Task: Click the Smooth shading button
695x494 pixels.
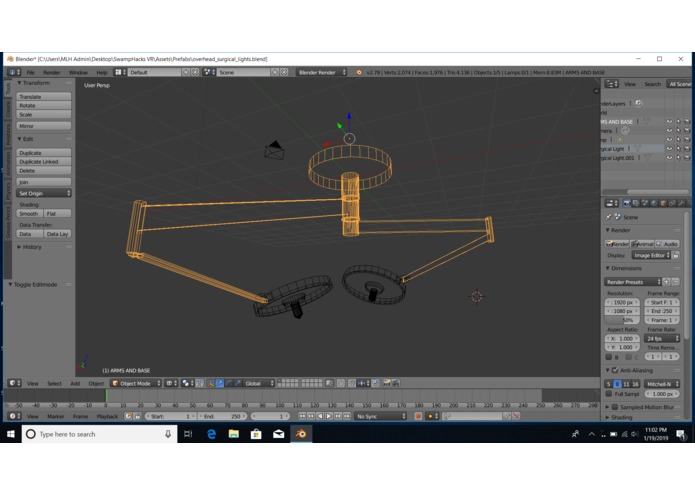Action: 29,214
